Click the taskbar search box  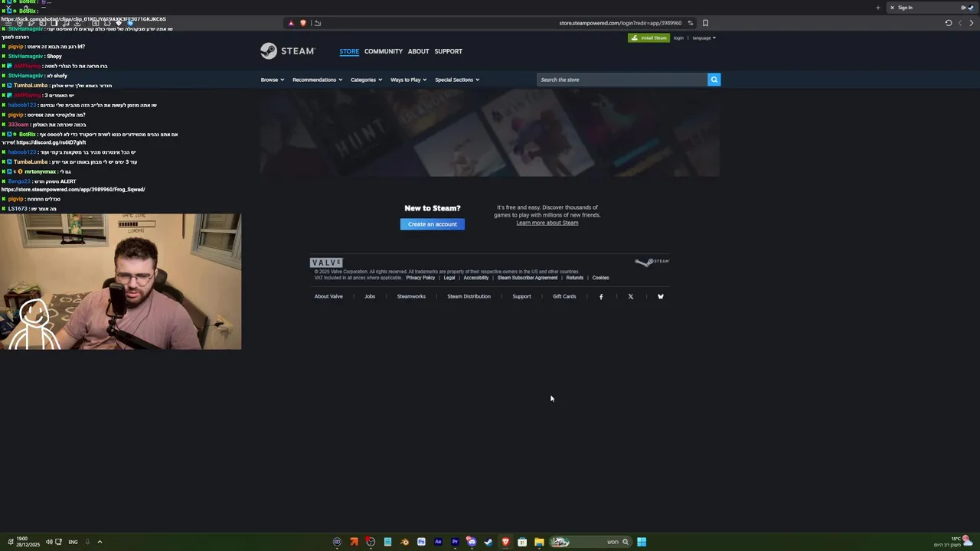point(591,542)
